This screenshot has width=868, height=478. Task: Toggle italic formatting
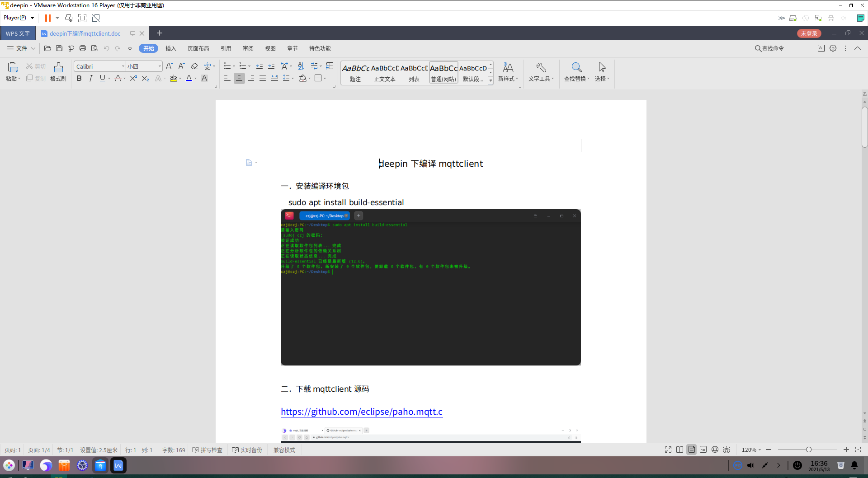coord(90,78)
